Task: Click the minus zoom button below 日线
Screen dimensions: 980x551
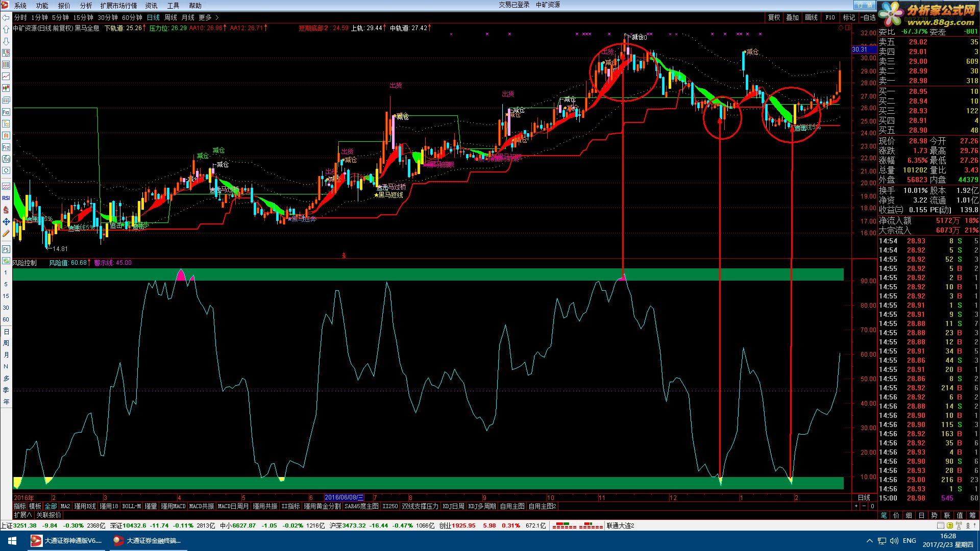Action: 864,506
